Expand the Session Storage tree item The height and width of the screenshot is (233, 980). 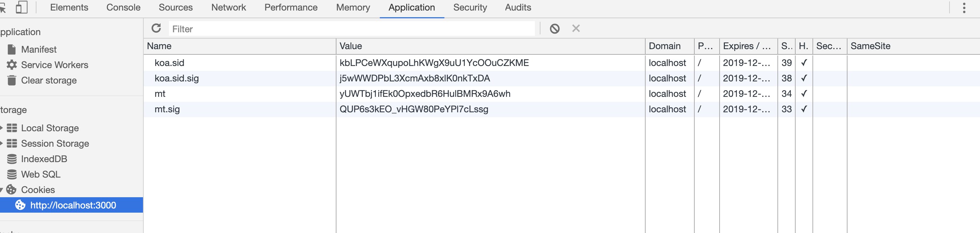coord(2,144)
